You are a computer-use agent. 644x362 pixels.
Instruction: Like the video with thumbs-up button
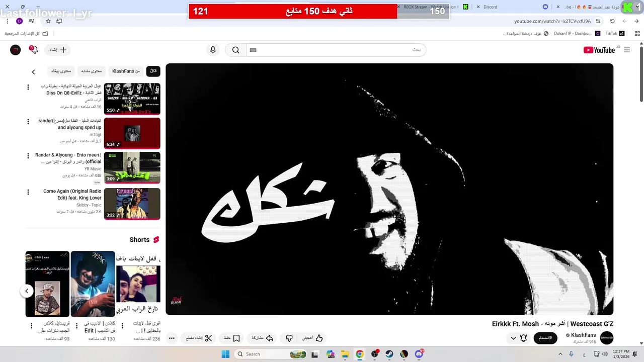point(312,338)
